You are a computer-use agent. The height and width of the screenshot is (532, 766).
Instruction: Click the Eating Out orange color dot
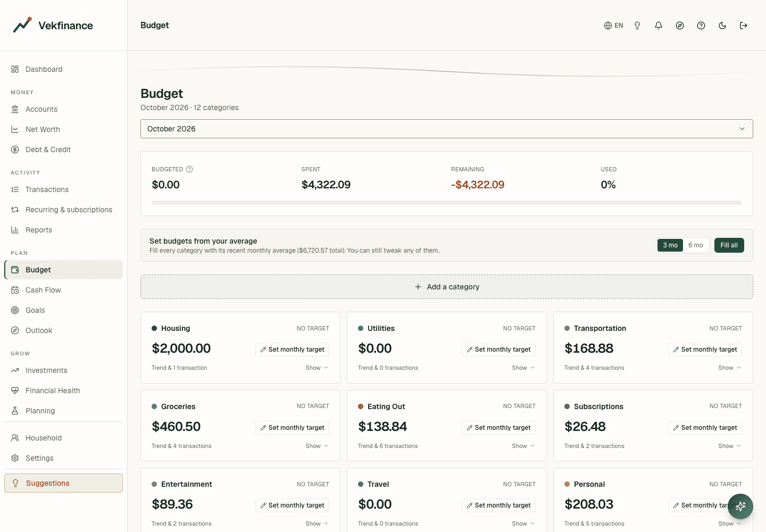pyautogui.click(x=361, y=406)
